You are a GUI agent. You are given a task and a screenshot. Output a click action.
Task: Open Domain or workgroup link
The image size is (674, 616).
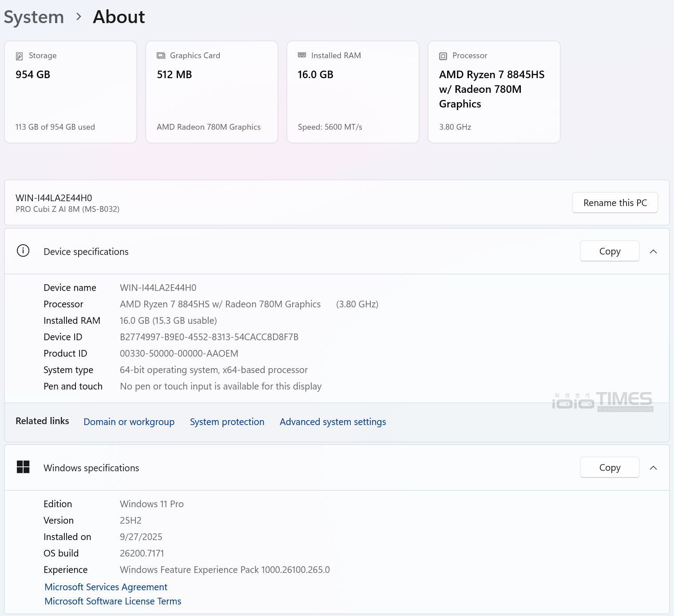[129, 422]
